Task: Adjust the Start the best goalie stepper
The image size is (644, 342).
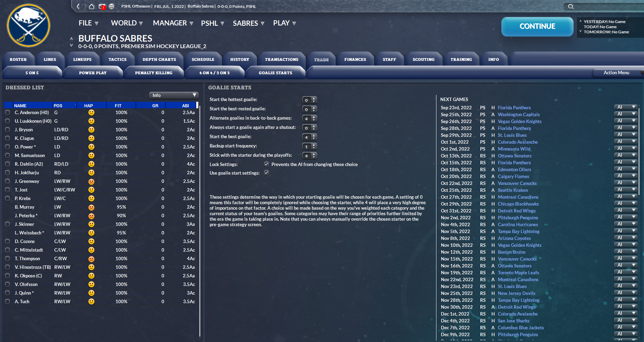Action: 309,137
